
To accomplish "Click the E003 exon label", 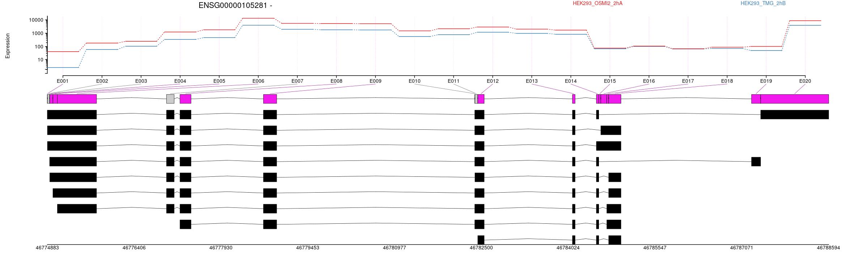I will click(141, 81).
